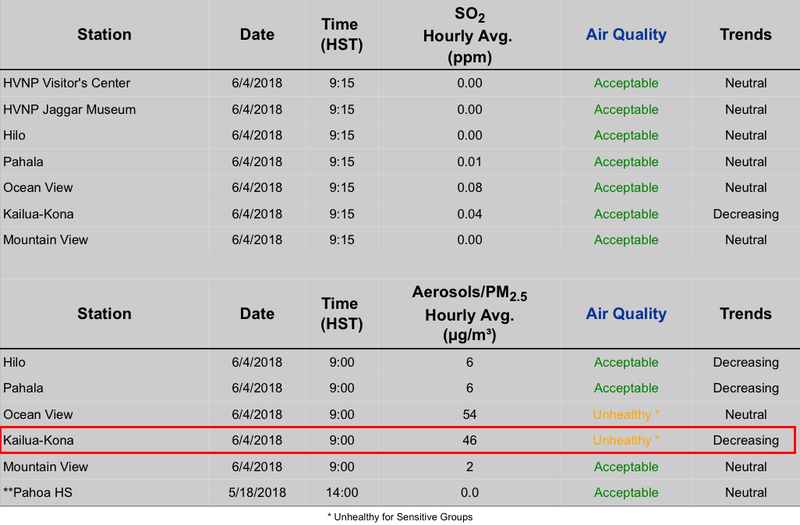Image resolution: width=800 pixels, height=525 pixels.
Task: Click Ocean View in the SO2 table
Action: pyautogui.click(x=38, y=187)
